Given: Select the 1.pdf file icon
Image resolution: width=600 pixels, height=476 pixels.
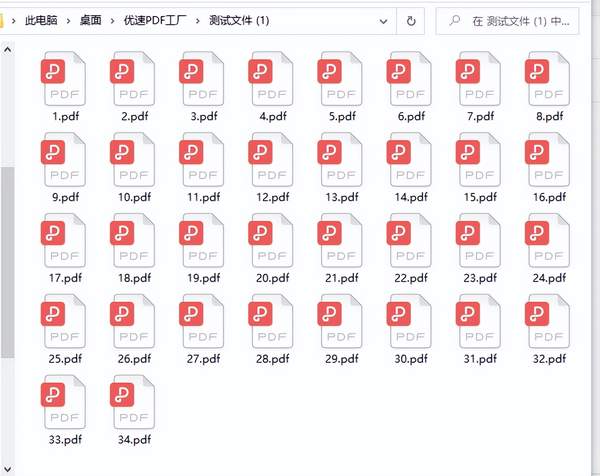Looking at the screenshot, I should tap(62, 80).
